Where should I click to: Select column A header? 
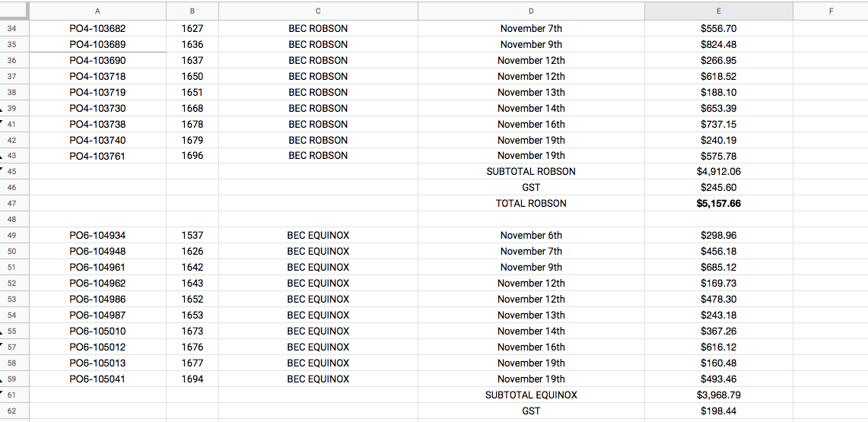pyautogui.click(x=97, y=11)
